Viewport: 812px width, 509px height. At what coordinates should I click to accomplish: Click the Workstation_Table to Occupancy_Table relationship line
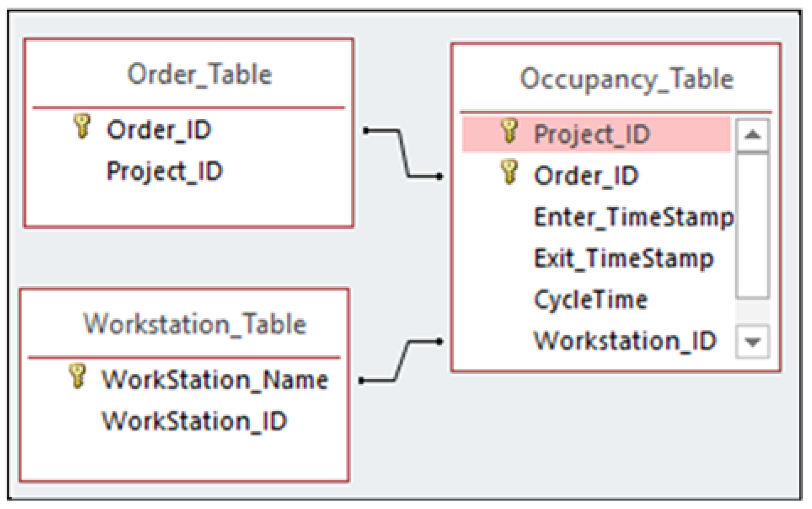[401, 361]
